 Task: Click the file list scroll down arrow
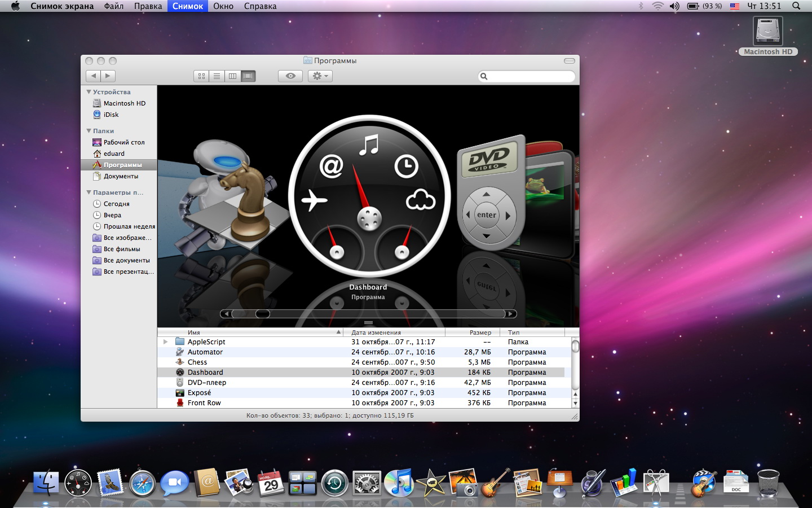575,403
